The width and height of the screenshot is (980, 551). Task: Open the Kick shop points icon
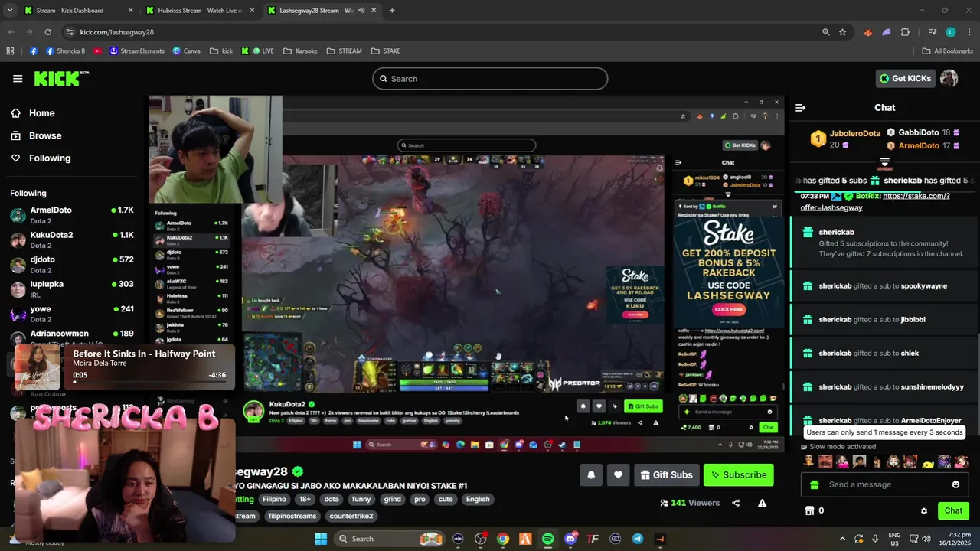[809, 510]
